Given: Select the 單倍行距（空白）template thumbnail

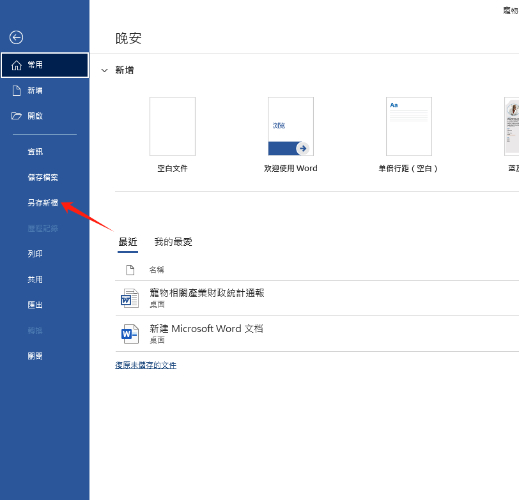Looking at the screenshot, I should tap(409, 126).
